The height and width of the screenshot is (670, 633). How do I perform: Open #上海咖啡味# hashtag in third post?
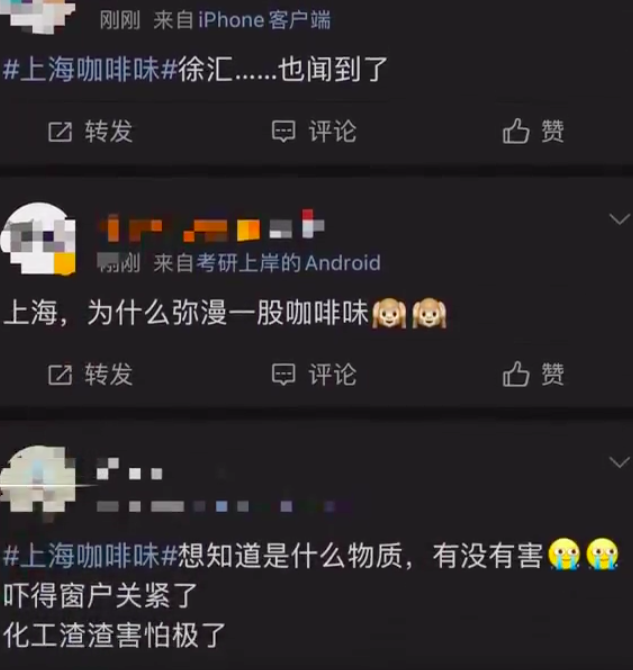[x=90, y=556]
